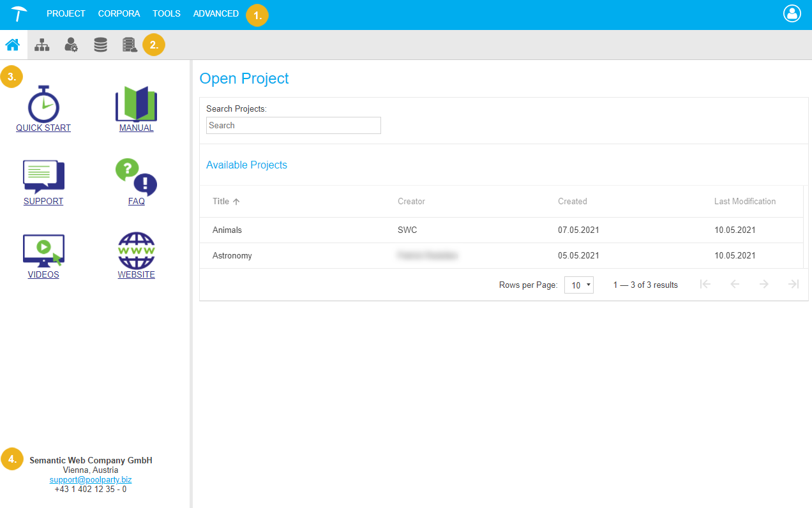Click the Videos monitor icon
The image size is (812, 508).
43,250
